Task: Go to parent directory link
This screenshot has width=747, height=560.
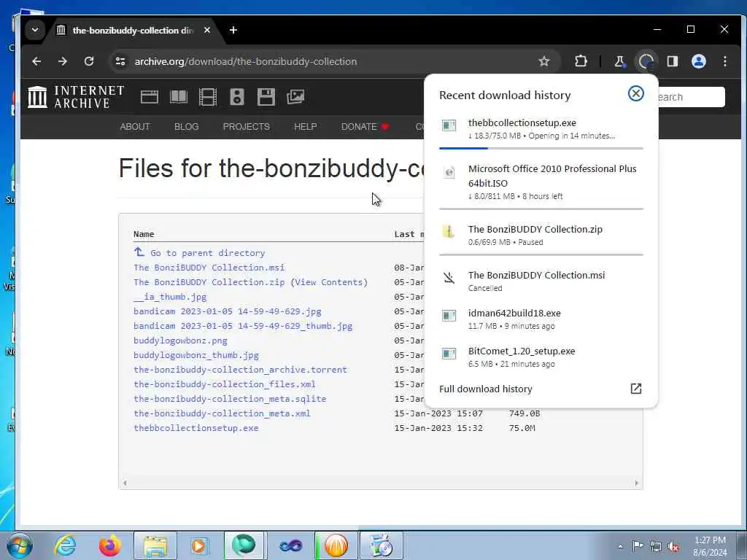Action: 199,253
